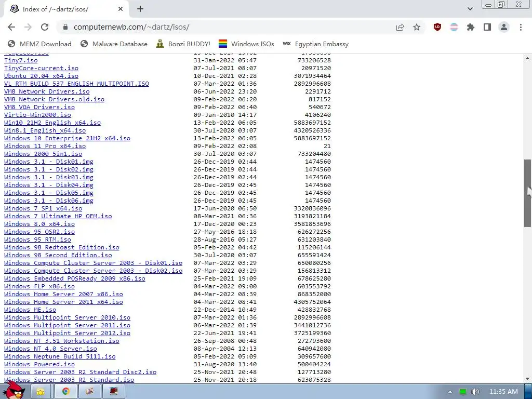
Task: Open the volume speaker tray icon
Action: tap(475, 392)
